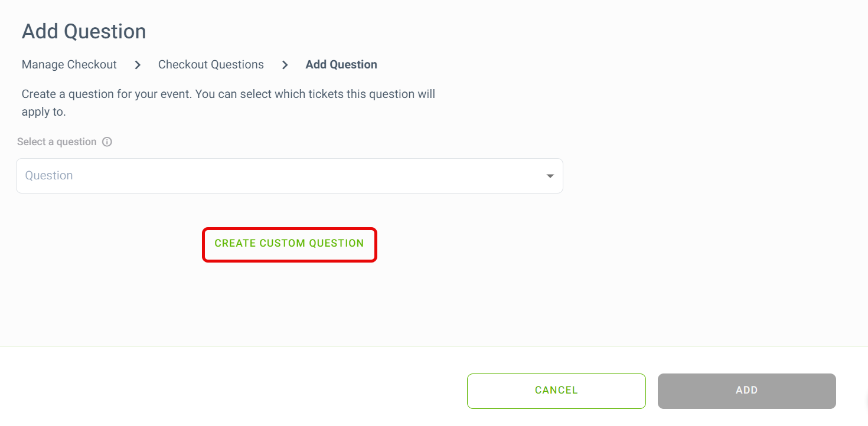
Task: Click empty area inside the Question field
Action: pos(307,176)
